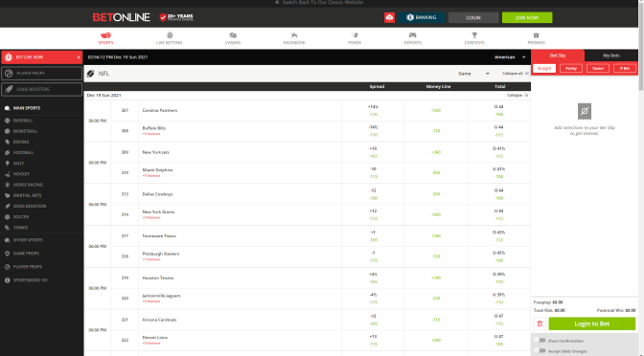Open the American odds format dropdown
This screenshot has width=644, height=356.
click(510, 57)
